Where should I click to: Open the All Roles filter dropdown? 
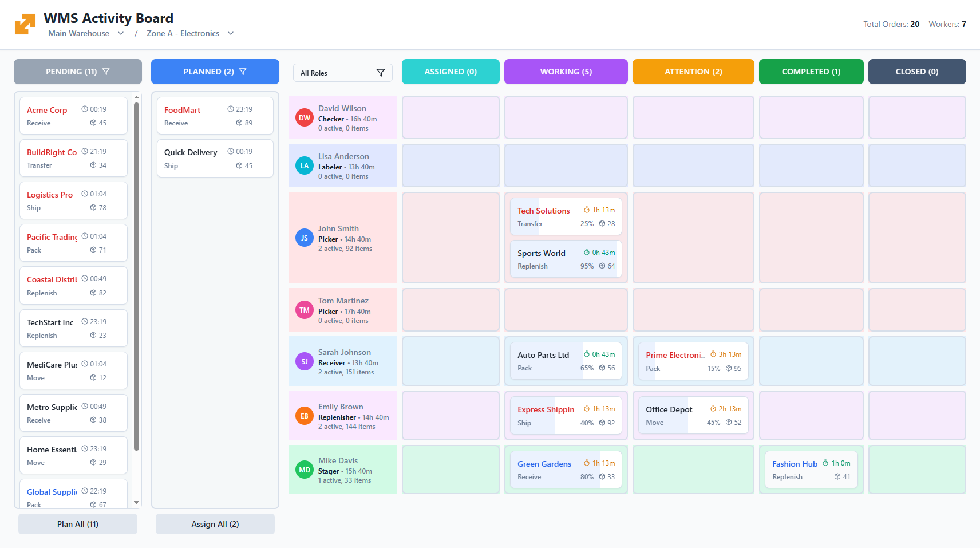click(343, 73)
